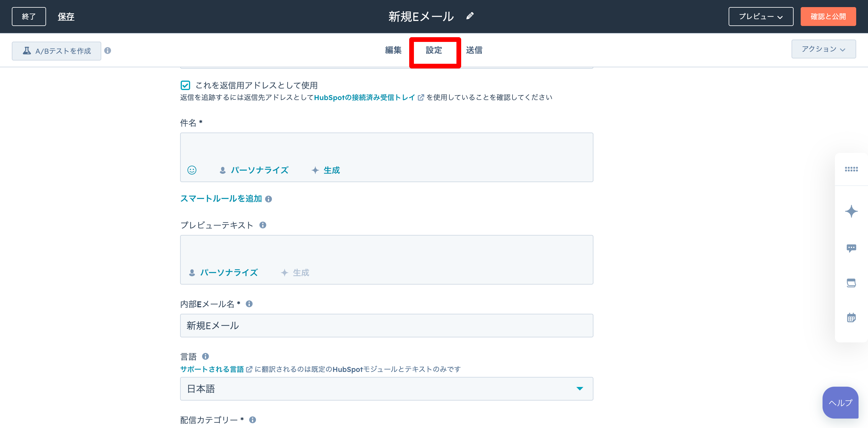Switch to the 設定 tab
Image resolution: width=868 pixels, height=428 pixels.
tap(434, 50)
